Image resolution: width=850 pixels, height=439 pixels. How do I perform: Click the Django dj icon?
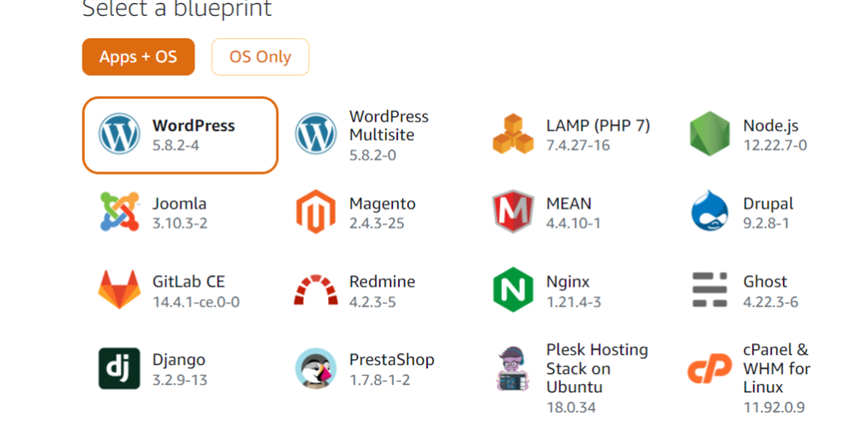119,369
